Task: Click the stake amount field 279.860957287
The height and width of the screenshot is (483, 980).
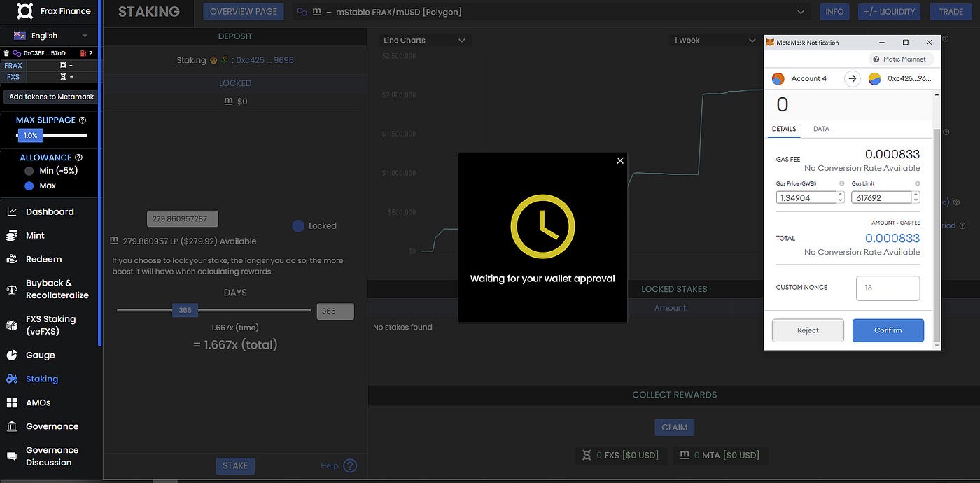Action: pos(183,219)
